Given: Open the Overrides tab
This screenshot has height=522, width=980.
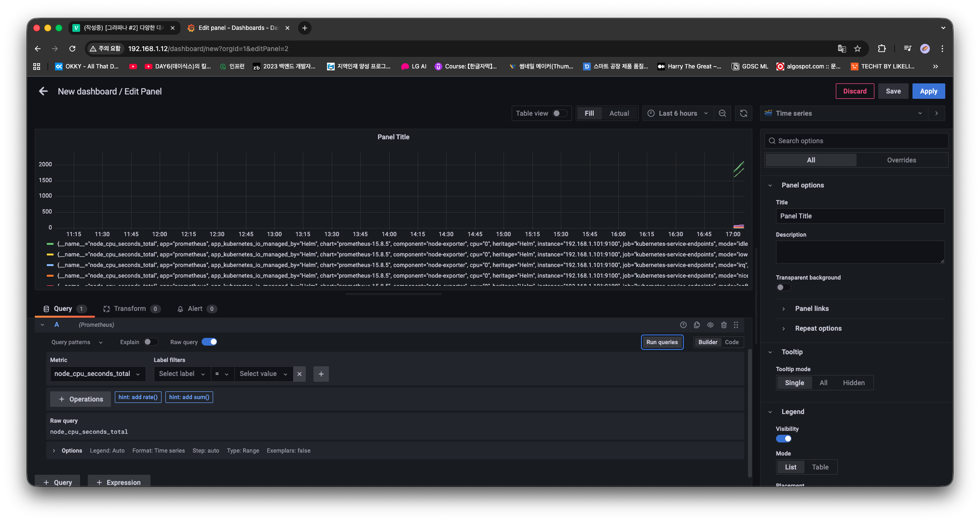Looking at the screenshot, I should point(901,160).
